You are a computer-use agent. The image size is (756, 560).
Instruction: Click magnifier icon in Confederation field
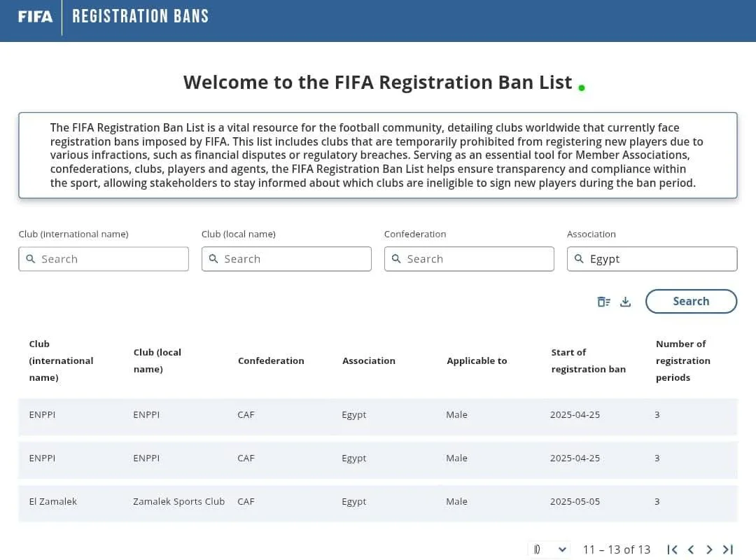click(x=396, y=258)
